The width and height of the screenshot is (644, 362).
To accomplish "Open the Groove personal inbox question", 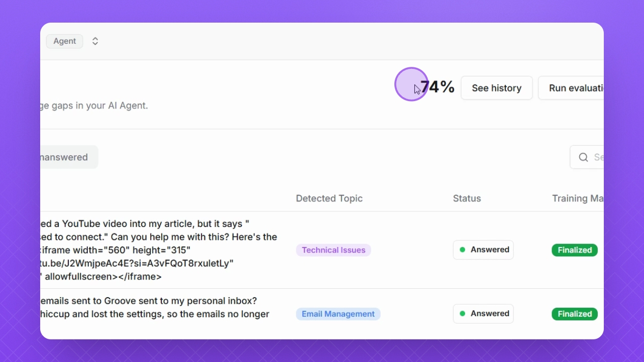I will (155, 308).
